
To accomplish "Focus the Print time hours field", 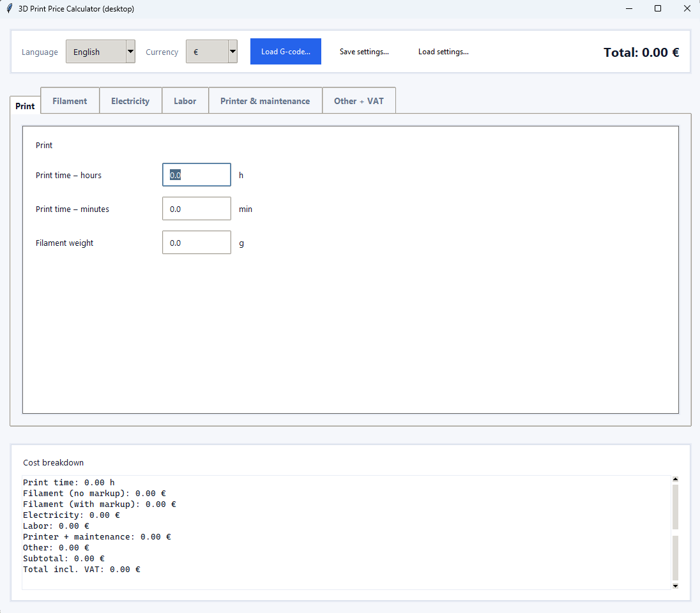I will tap(197, 174).
